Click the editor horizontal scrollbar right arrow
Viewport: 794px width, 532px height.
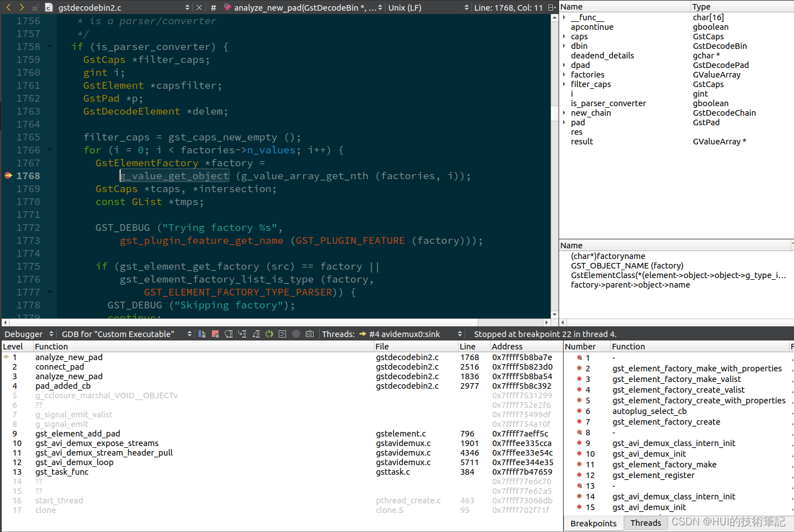click(547, 322)
